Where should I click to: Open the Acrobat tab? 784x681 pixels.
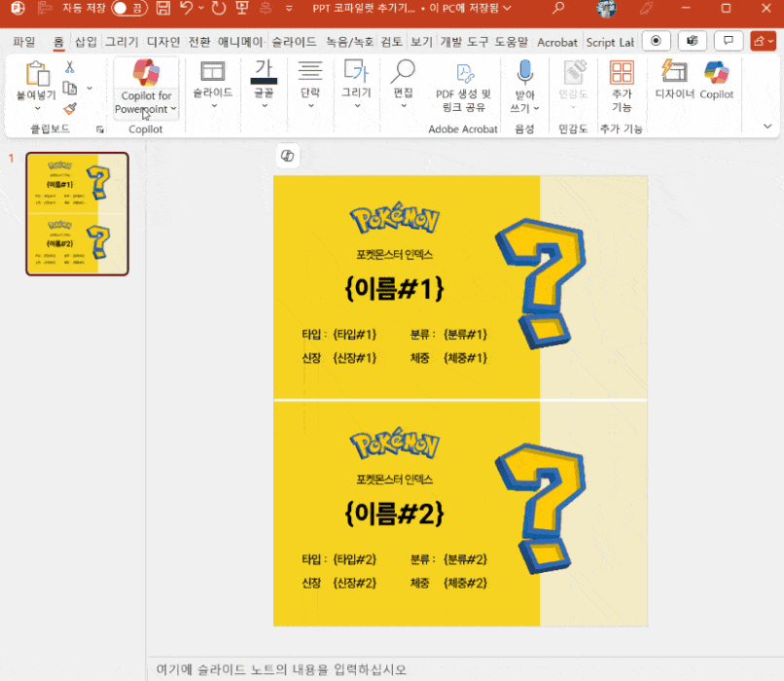pos(557,42)
